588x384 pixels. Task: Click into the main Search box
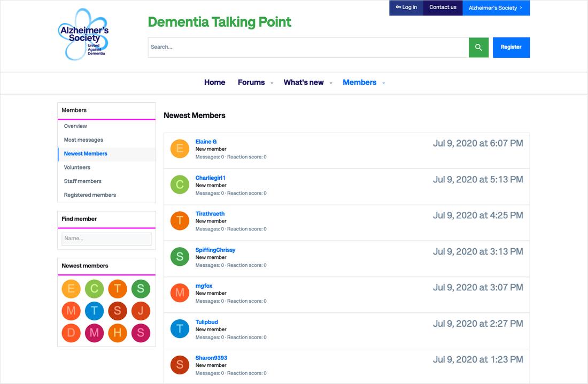click(x=308, y=47)
